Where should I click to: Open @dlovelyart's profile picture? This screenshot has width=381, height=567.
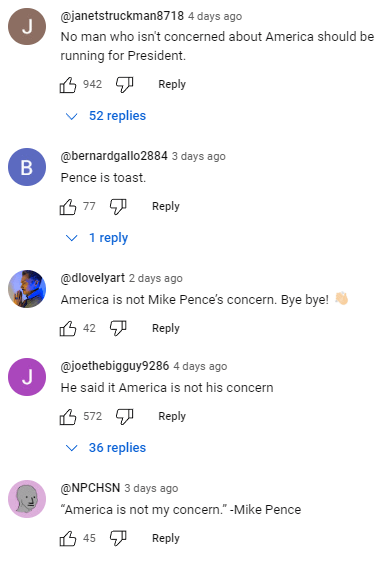(x=27, y=289)
